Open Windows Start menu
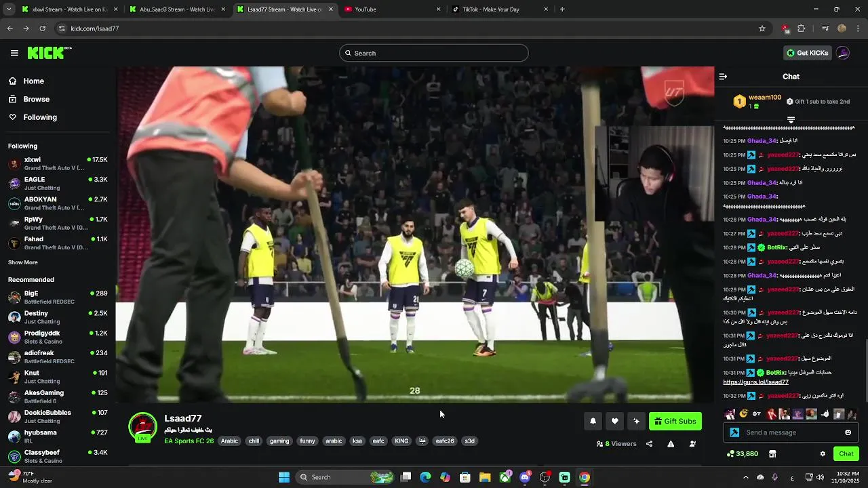 284,477
